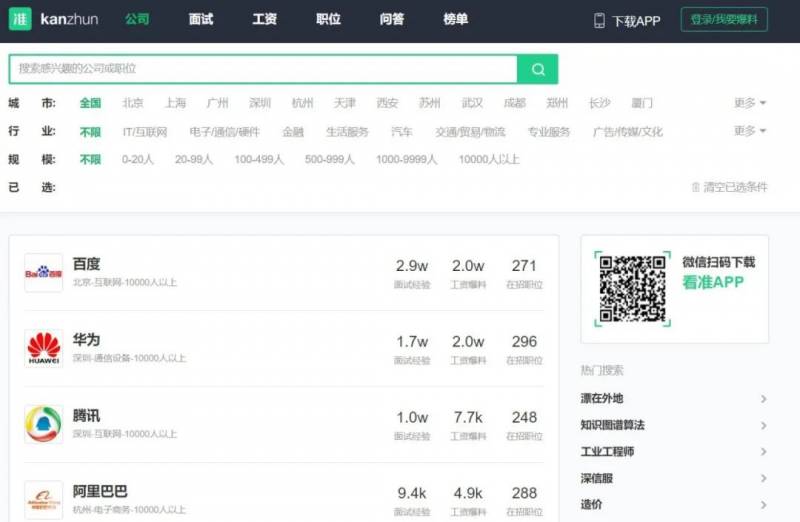Open the 阿里巴巴 company name link
This screenshot has height=522, width=800.
100,491
